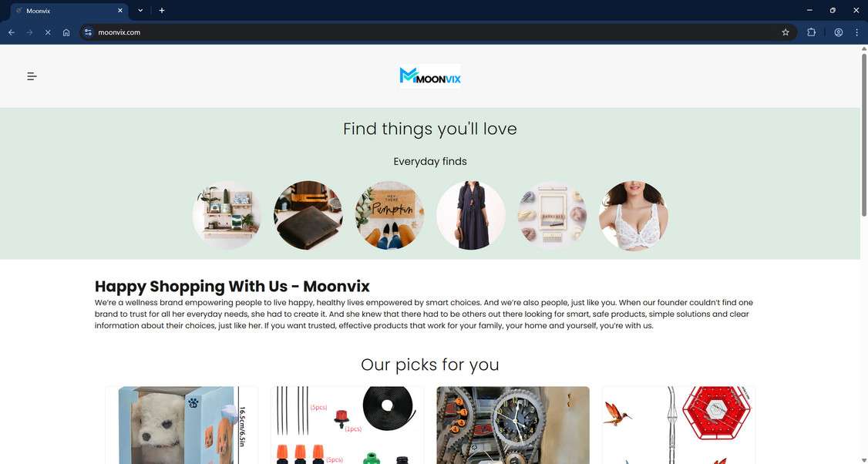Click the page vertical scrollbar
This screenshot has width=868, height=464.
point(863,133)
